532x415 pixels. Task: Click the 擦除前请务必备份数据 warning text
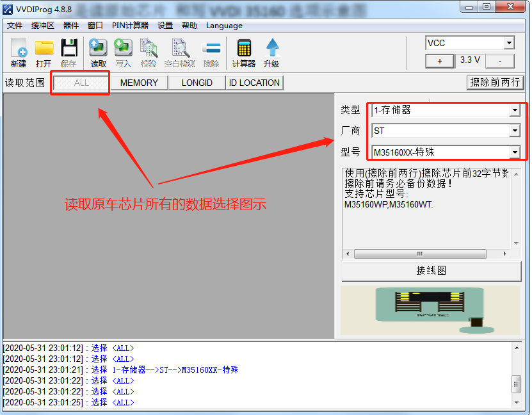pos(398,184)
